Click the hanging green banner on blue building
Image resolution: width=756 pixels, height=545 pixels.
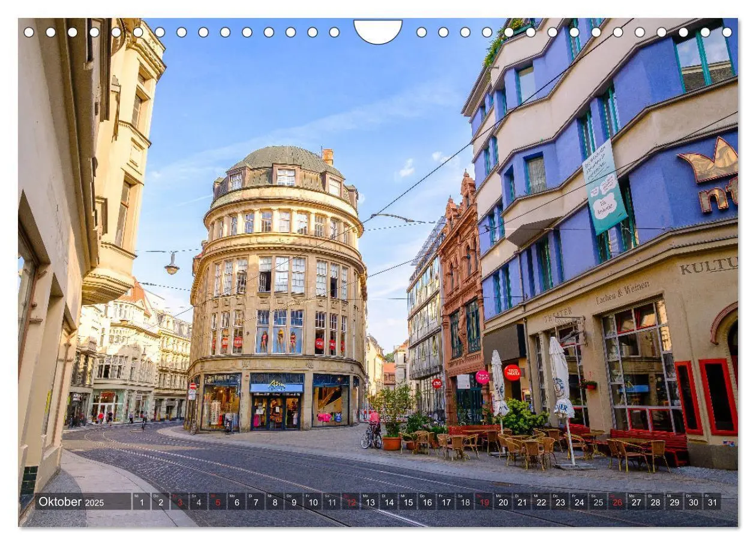click(604, 187)
